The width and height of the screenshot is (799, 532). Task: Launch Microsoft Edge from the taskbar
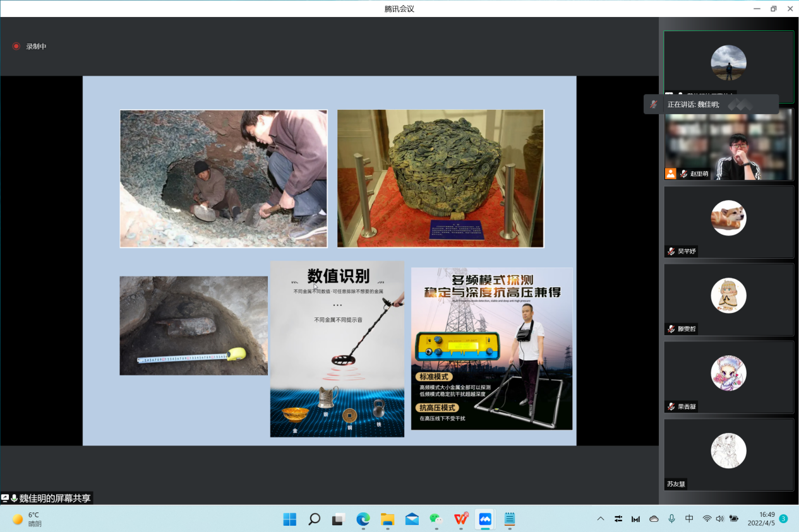coord(363,519)
